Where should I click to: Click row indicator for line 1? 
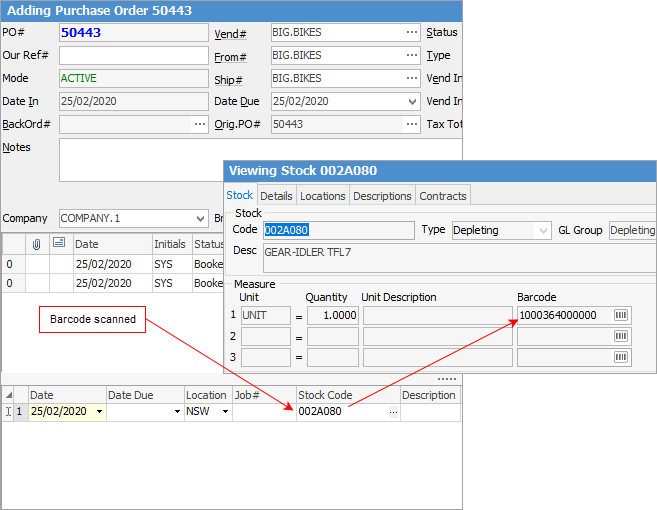[x=8, y=412]
